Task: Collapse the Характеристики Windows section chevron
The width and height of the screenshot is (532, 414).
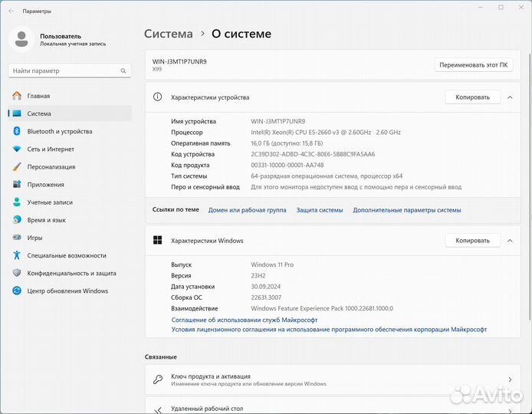Action: point(510,241)
